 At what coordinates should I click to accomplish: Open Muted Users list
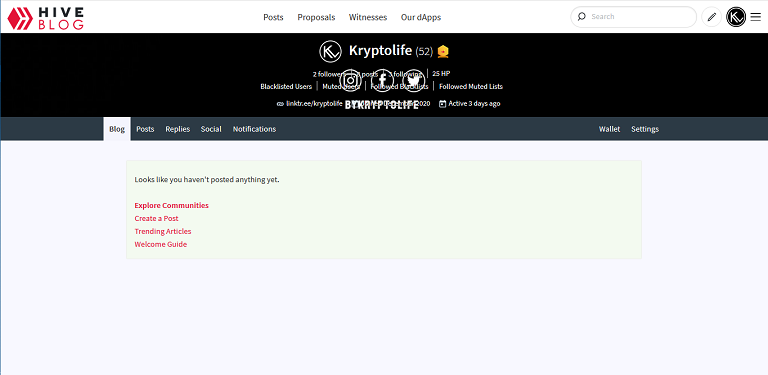coord(341,87)
